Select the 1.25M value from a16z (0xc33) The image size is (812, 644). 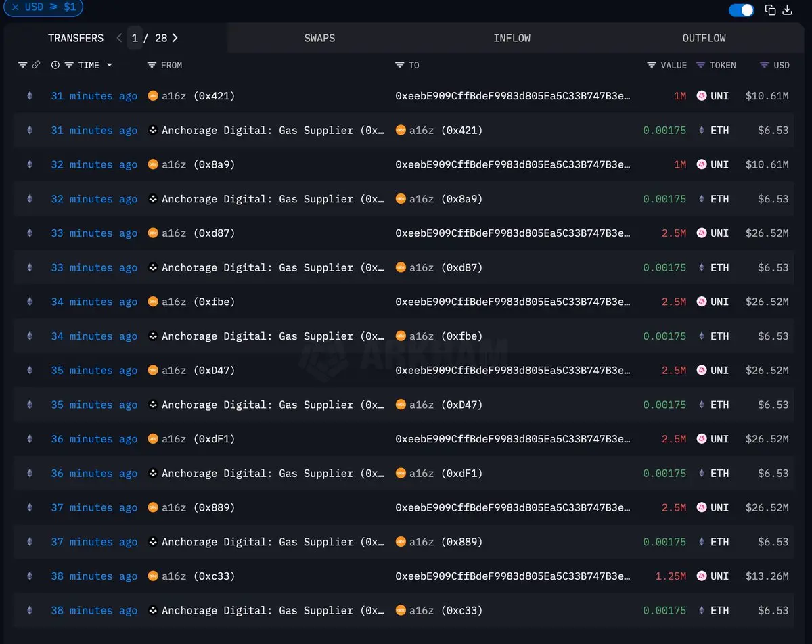point(671,576)
